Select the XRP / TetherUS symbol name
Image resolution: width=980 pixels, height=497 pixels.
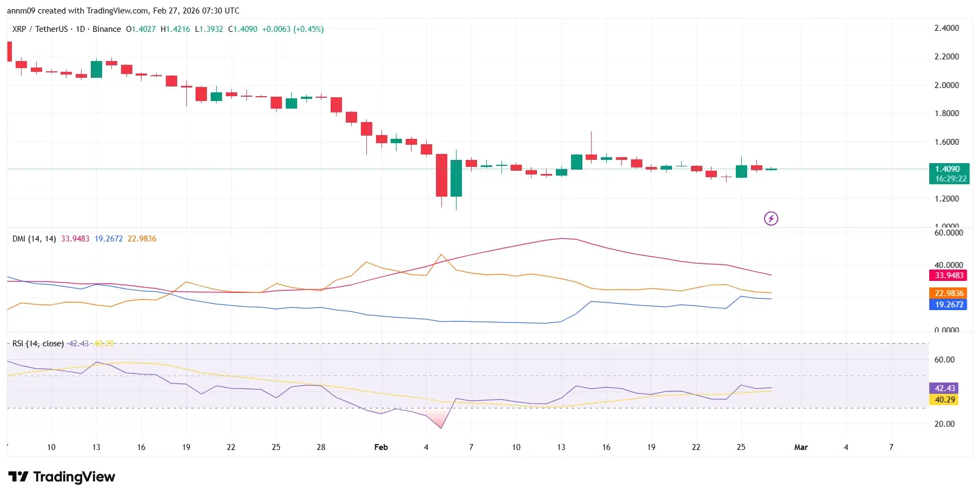[x=40, y=29]
